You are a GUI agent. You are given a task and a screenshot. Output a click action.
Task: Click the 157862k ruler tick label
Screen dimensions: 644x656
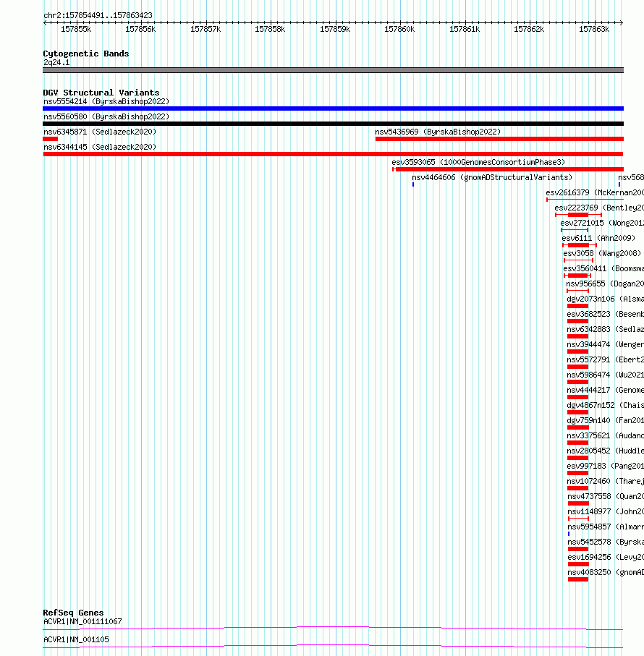529,29
